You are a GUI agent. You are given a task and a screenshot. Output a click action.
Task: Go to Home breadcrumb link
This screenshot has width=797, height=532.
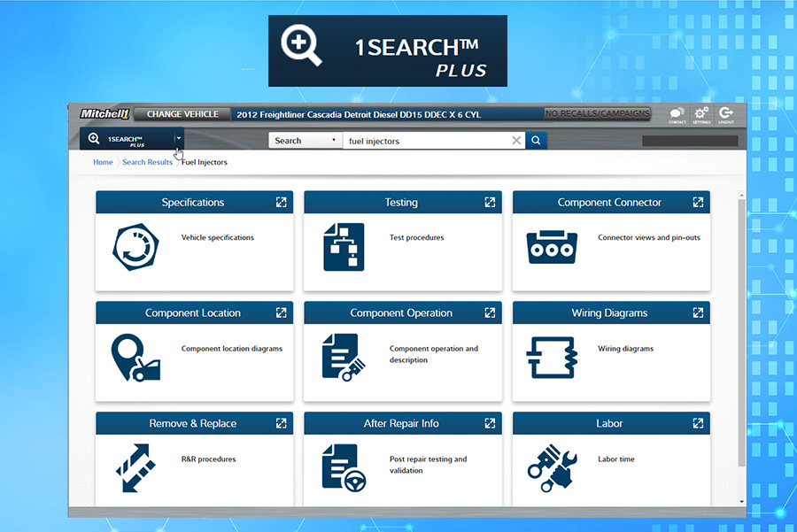[x=103, y=163]
